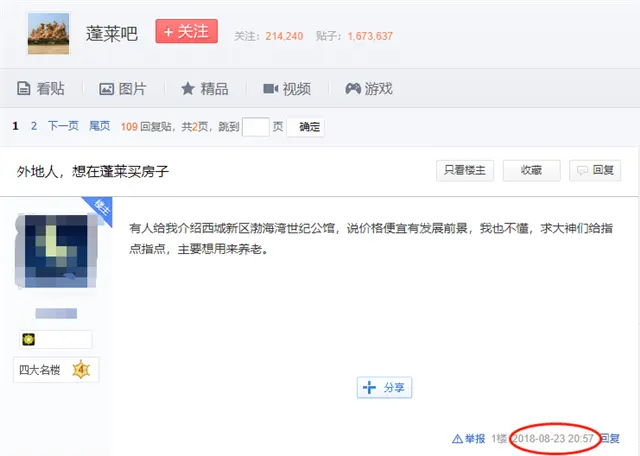Click the 2018-08-23 20:57 post timestamp

(553, 439)
